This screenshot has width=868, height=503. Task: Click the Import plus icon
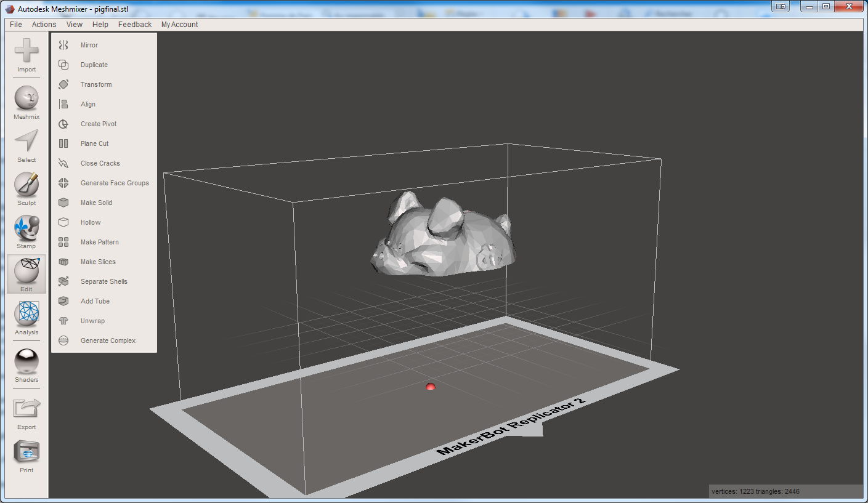pos(26,50)
